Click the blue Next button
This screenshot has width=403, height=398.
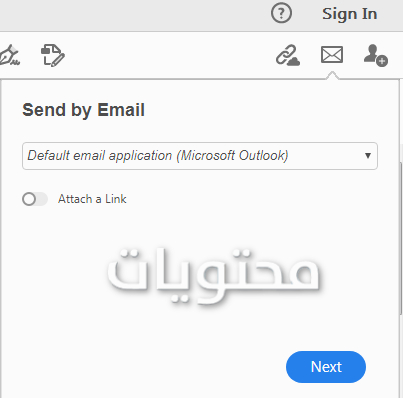click(x=326, y=367)
